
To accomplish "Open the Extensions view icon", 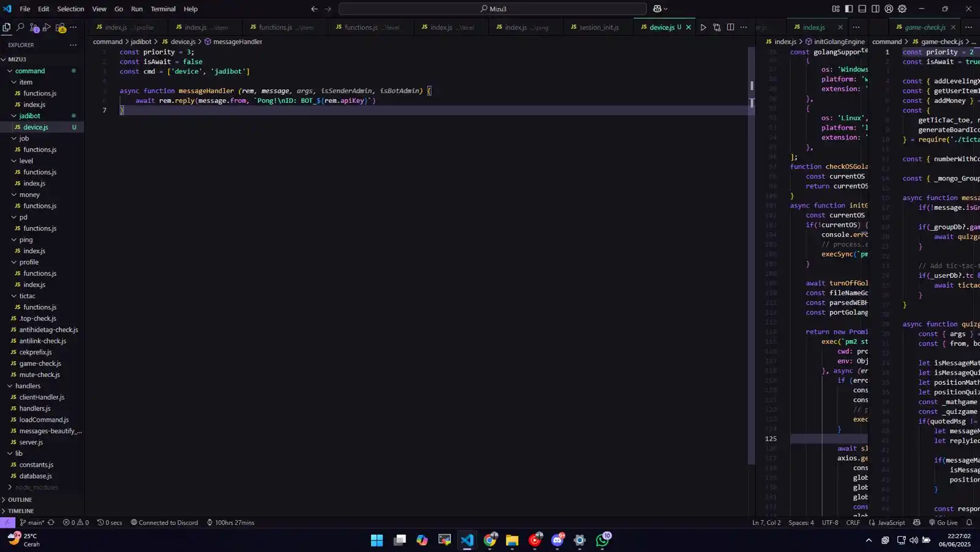I will coord(61,28).
